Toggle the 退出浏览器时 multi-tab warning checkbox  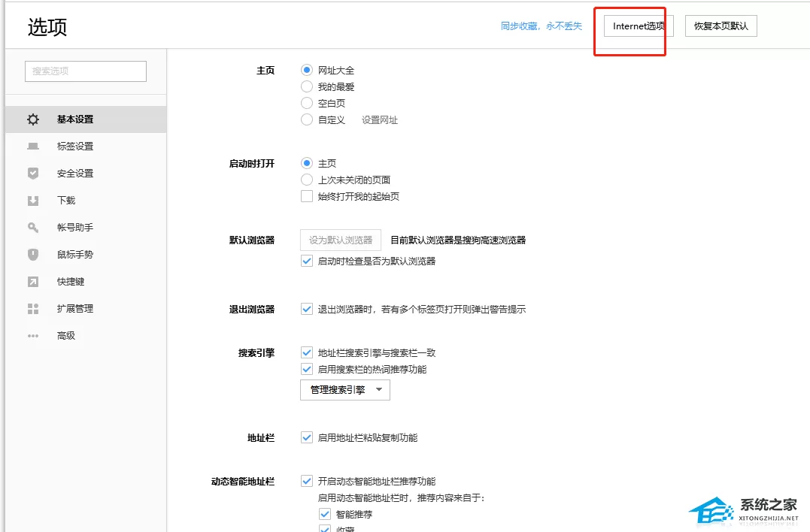pyautogui.click(x=307, y=309)
